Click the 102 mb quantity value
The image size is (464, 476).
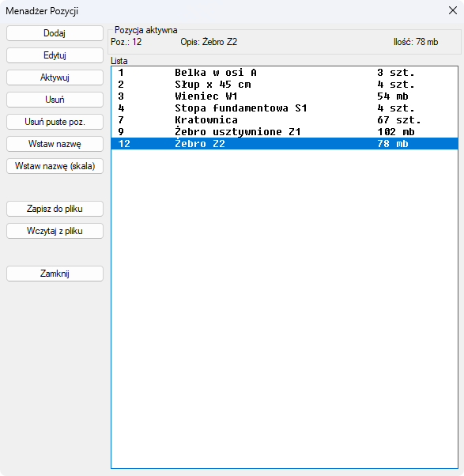click(x=396, y=132)
